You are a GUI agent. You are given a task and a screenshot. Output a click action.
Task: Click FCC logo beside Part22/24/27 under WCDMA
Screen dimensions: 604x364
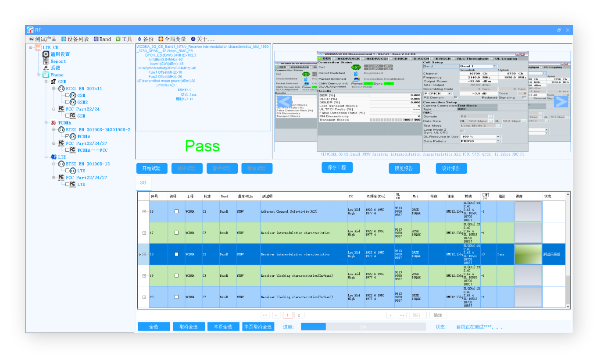click(61, 143)
